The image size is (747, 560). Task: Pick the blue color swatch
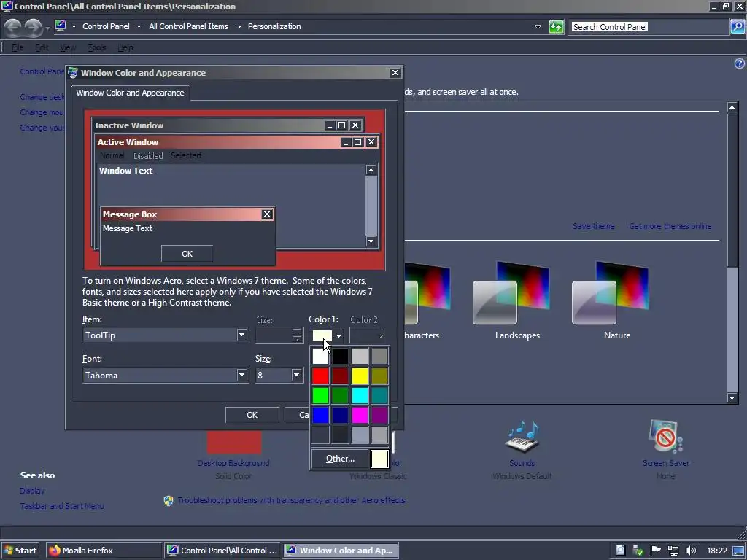coord(321,415)
